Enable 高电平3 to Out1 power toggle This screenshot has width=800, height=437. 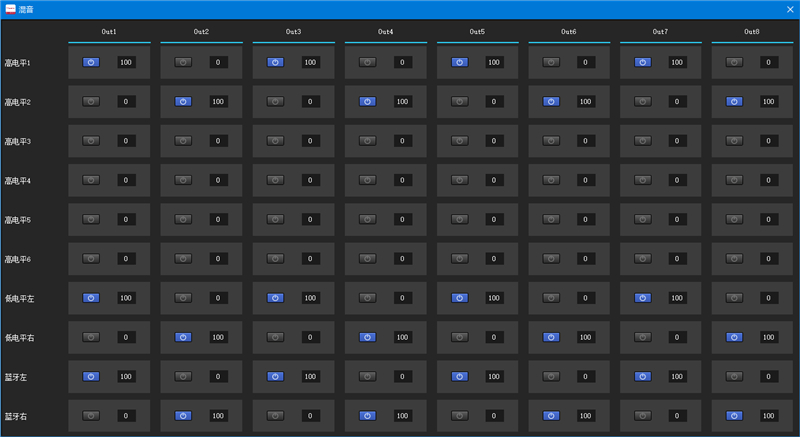pyautogui.click(x=91, y=141)
